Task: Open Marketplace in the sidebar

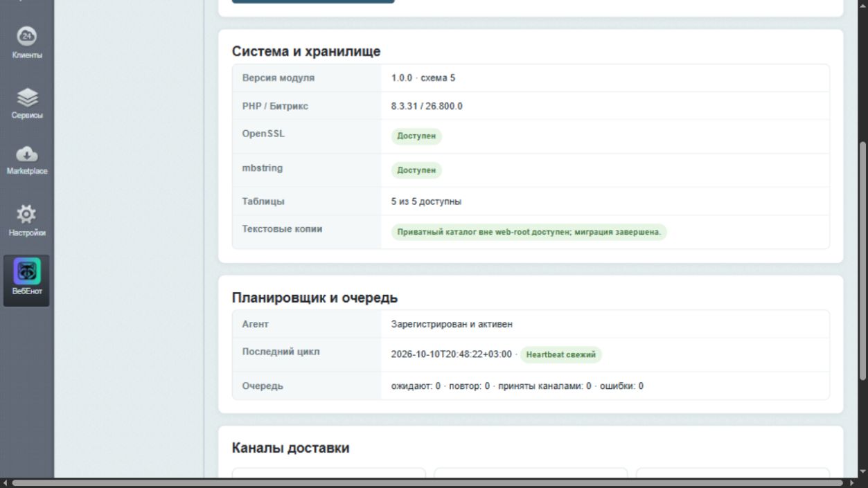Action: pyautogui.click(x=26, y=160)
